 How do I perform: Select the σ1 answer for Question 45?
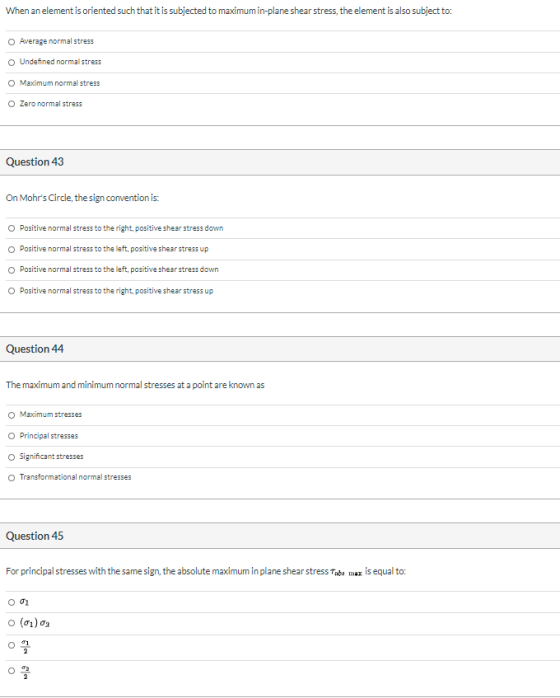coord(12,602)
